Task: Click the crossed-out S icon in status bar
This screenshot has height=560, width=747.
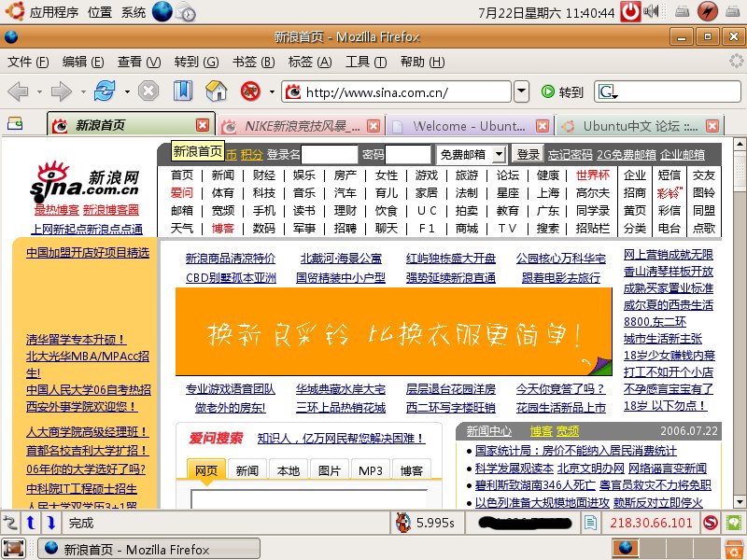Action: [711, 523]
